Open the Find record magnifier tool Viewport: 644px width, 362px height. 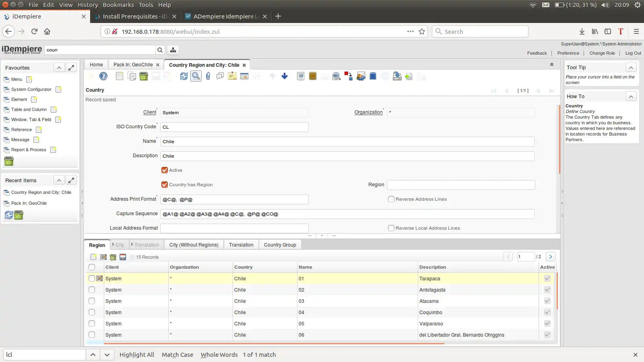(196, 76)
